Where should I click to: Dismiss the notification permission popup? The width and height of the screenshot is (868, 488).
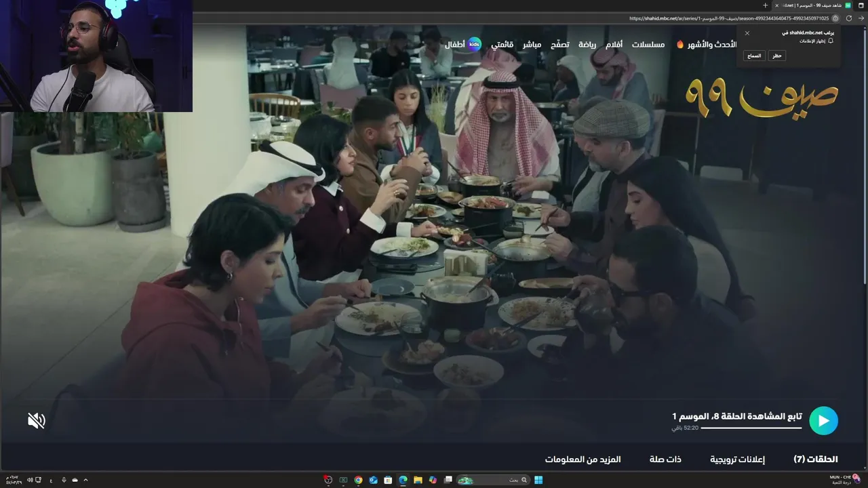(747, 33)
